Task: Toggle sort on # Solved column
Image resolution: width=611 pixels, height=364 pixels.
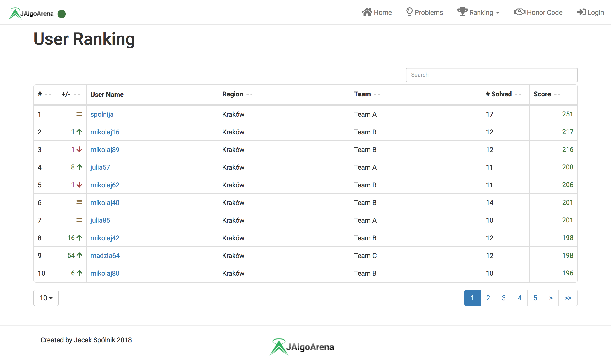Action: click(x=518, y=95)
